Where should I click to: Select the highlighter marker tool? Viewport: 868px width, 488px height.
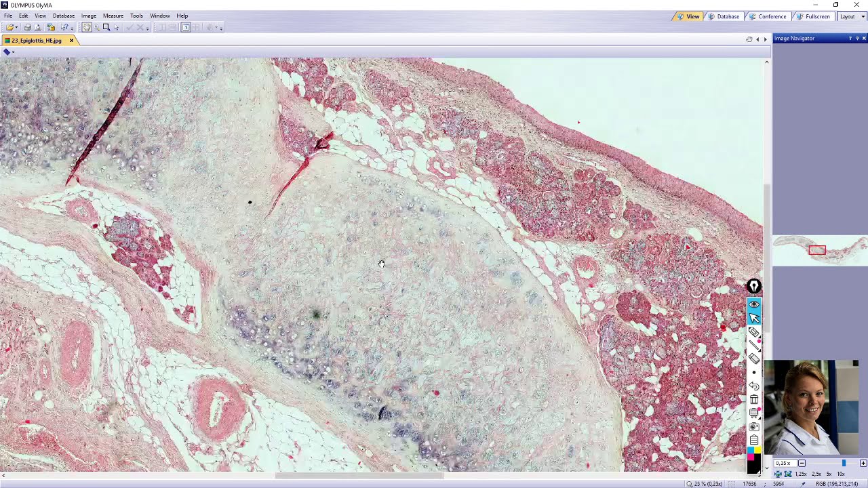pyautogui.click(x=754, y=332)
